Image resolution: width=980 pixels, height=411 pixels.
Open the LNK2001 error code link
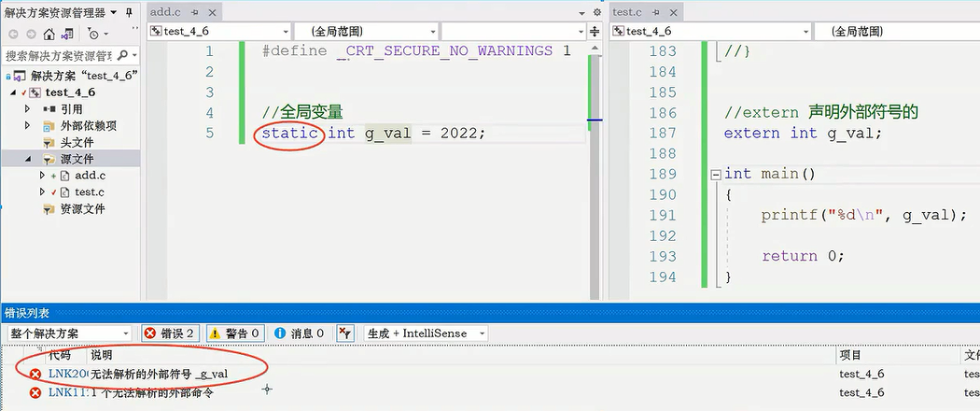coord(67,375)
